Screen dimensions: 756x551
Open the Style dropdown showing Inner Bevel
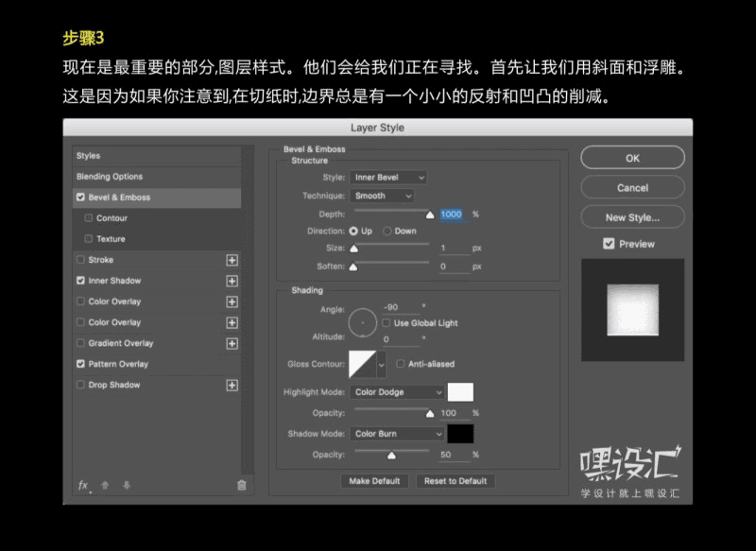point(391,177)
